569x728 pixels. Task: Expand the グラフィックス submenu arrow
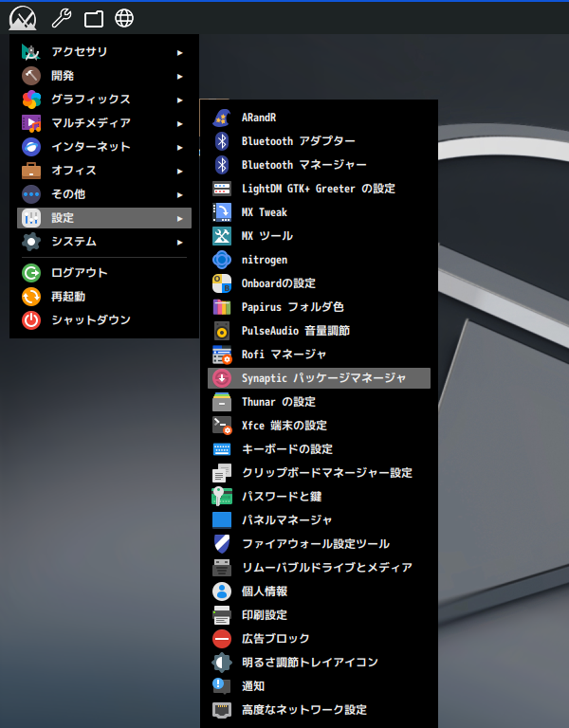click(x=180, y=100)
